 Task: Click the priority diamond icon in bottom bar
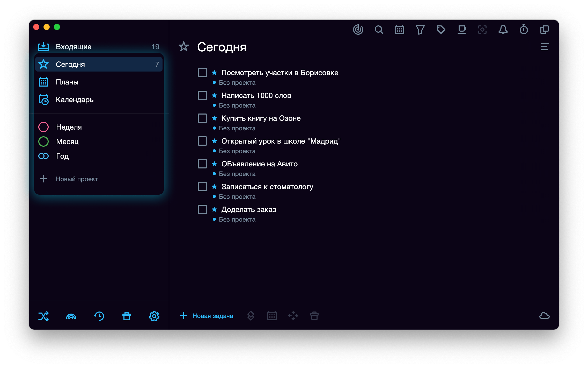click(251, 316)
